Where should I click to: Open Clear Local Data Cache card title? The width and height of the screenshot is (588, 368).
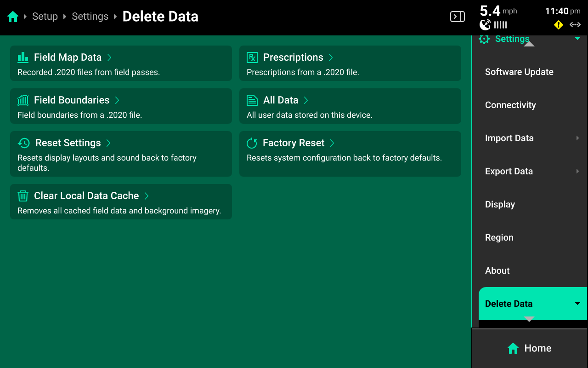click(x=86, y=196)
